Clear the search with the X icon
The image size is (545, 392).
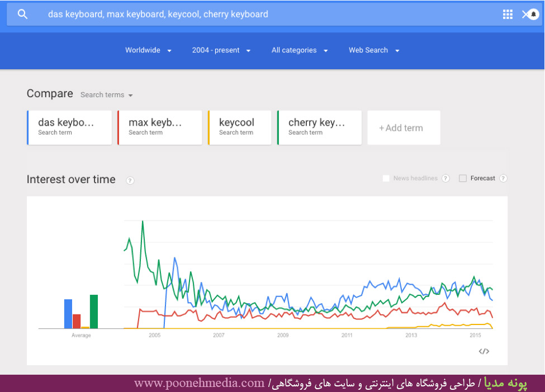[x=525, y=14]
